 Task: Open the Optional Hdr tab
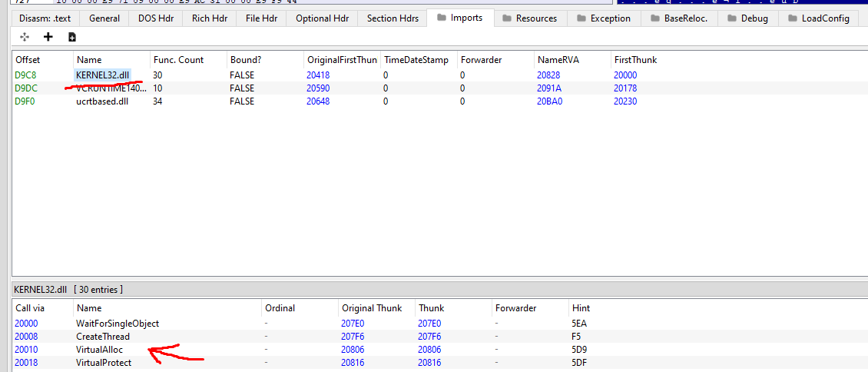point(322,18)
